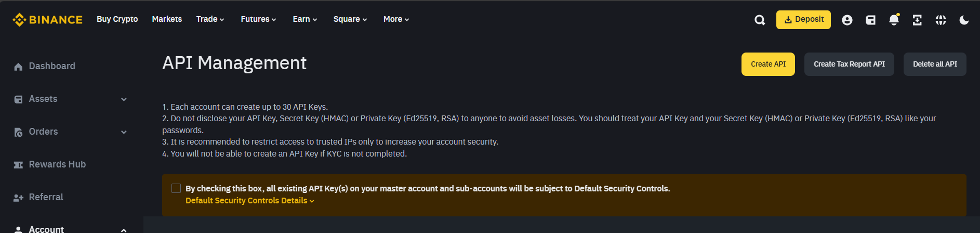The height and width of the screenshot is (233, 980).
Task: Toggle dark mode moon icon
Action: (964, 20)
